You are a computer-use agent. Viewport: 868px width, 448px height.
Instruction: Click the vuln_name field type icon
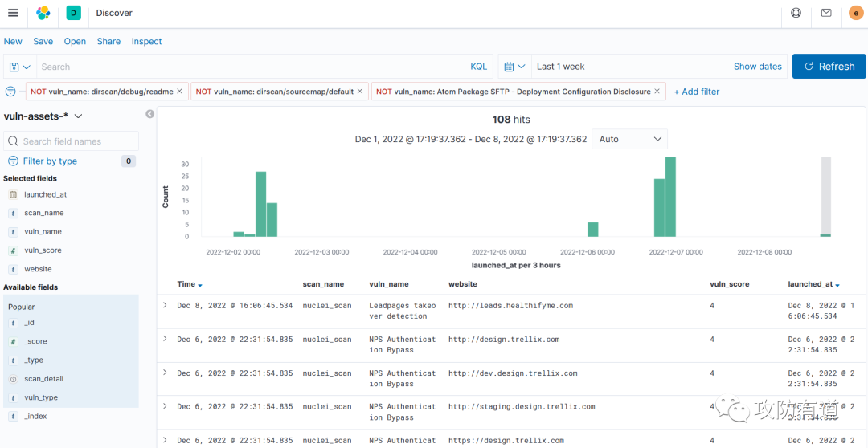pos(14,232)
